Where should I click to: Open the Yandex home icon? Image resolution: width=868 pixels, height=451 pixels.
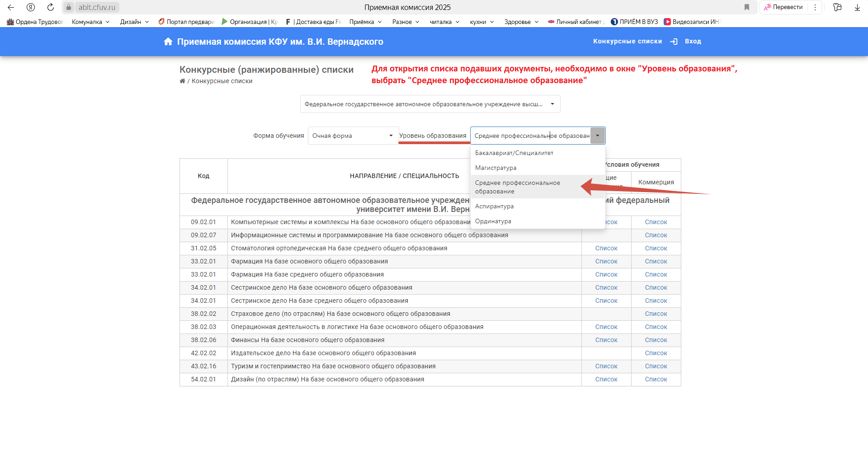[31, 7]
